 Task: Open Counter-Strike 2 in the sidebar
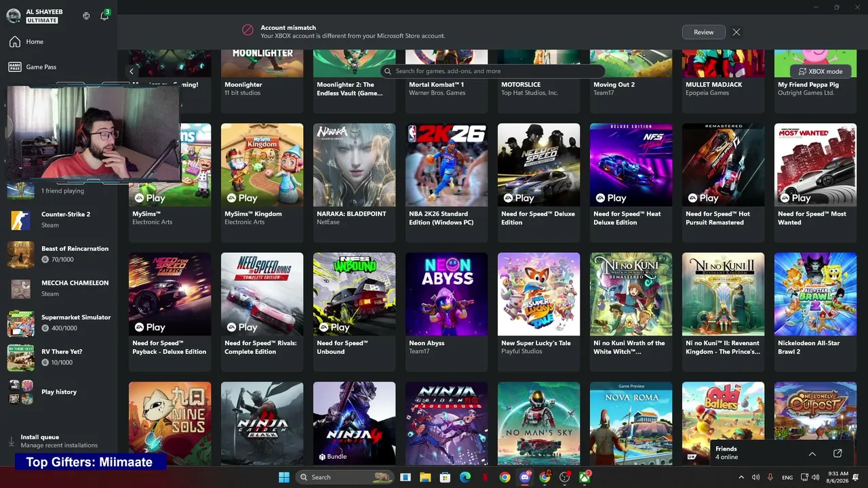(58, 220)
